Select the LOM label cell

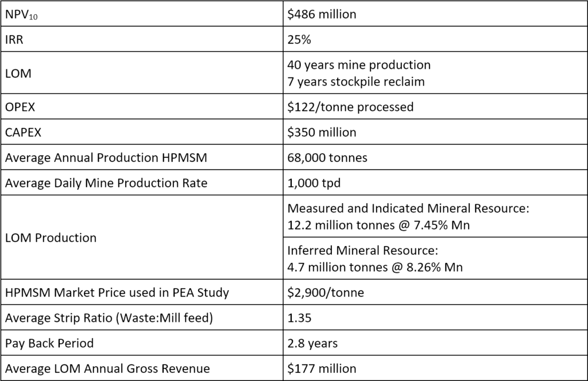click(142, 73)
